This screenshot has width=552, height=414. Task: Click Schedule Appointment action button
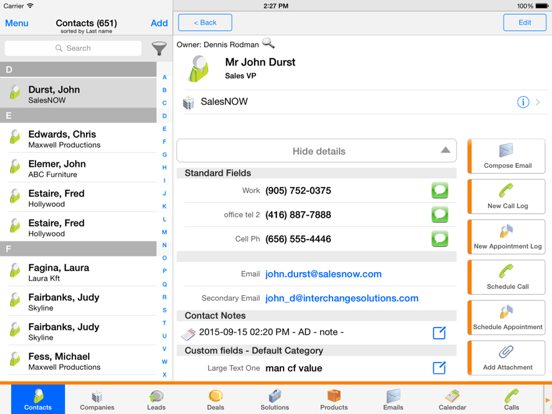(507, 318)
